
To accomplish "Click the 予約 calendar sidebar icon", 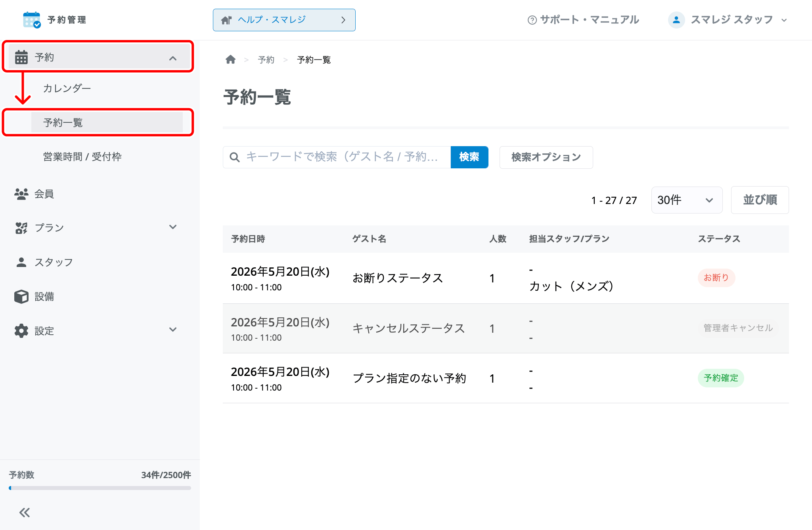I will tap(21, 57).
